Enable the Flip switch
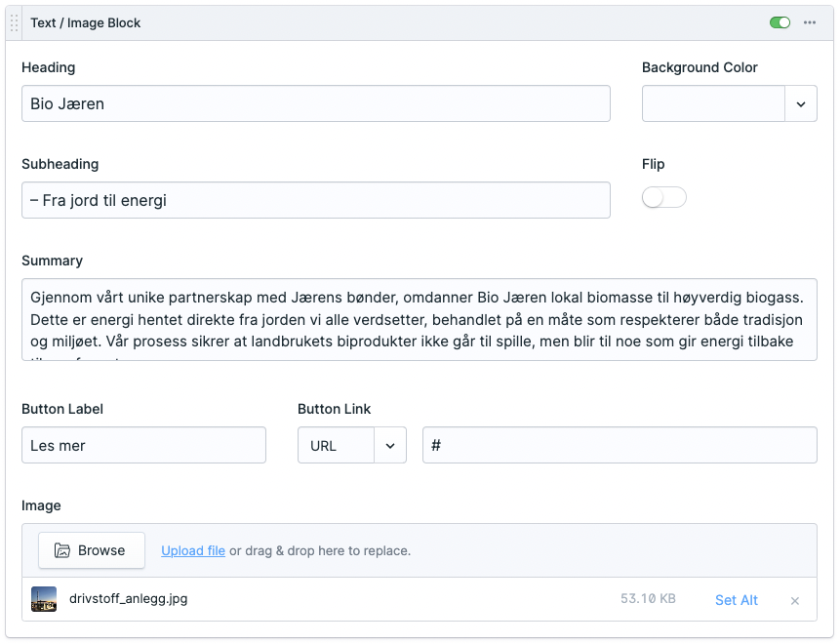The height and width of the screenshot is (644, 840). [x=664, y=198]
